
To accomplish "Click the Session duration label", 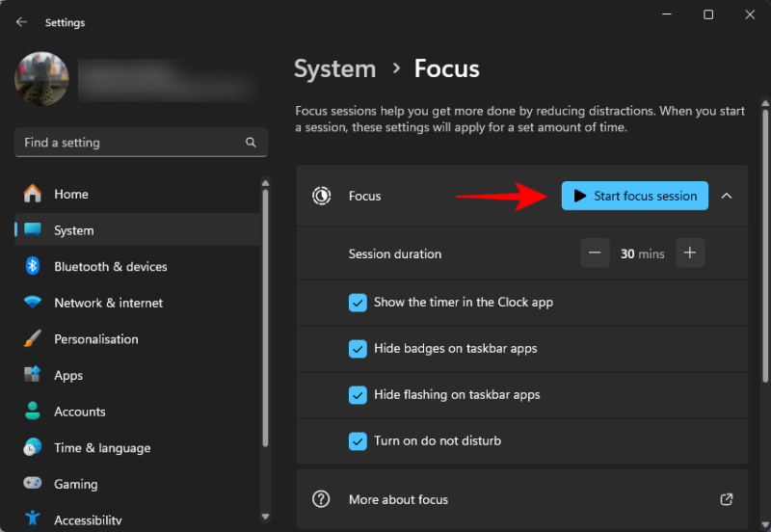I will click(x=395, y=253).
